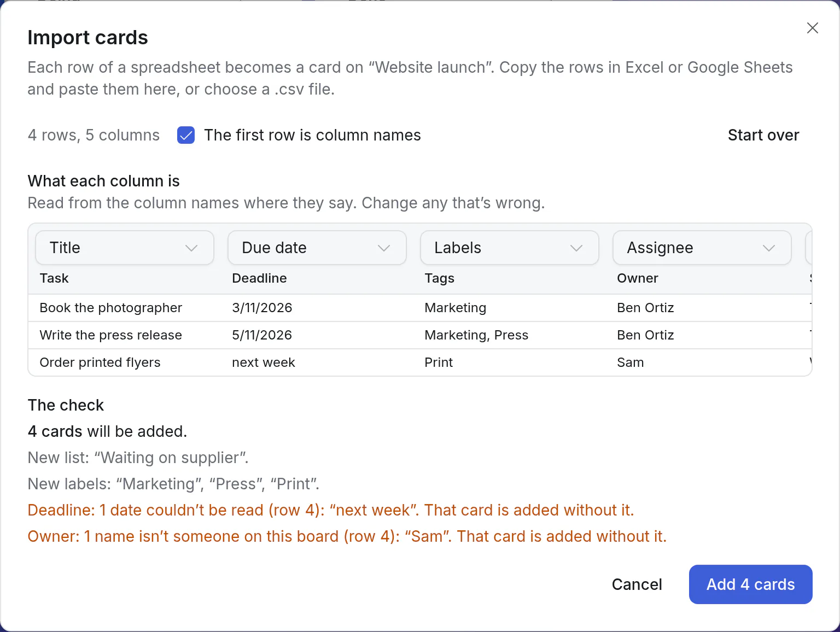Open the Title column type dropdown

click(x=125, y=248)
